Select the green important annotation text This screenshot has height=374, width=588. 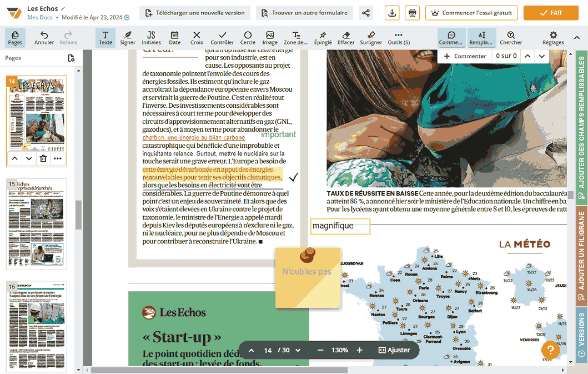pyautogui.click(x=278, y=134)
